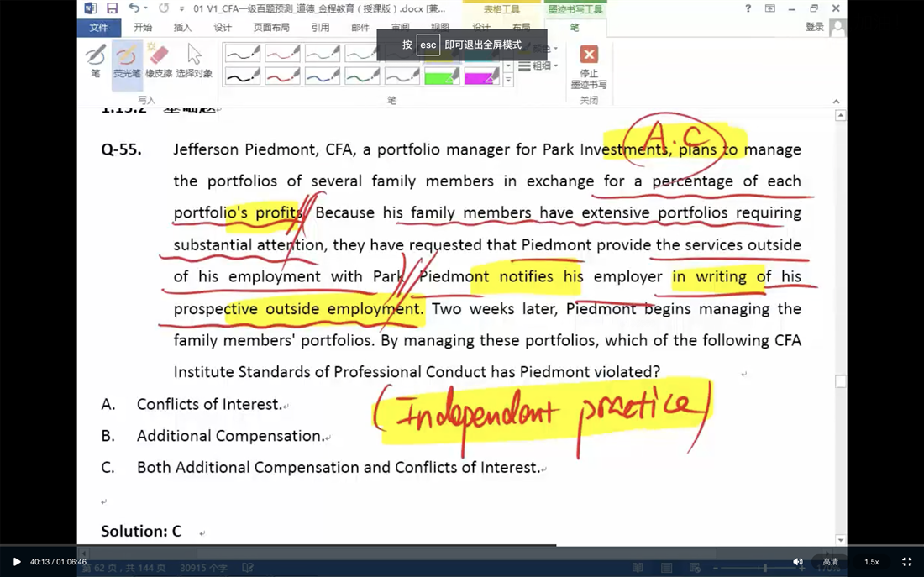Pick the thick black pen style
924x577 pixels.
(242, 76)
